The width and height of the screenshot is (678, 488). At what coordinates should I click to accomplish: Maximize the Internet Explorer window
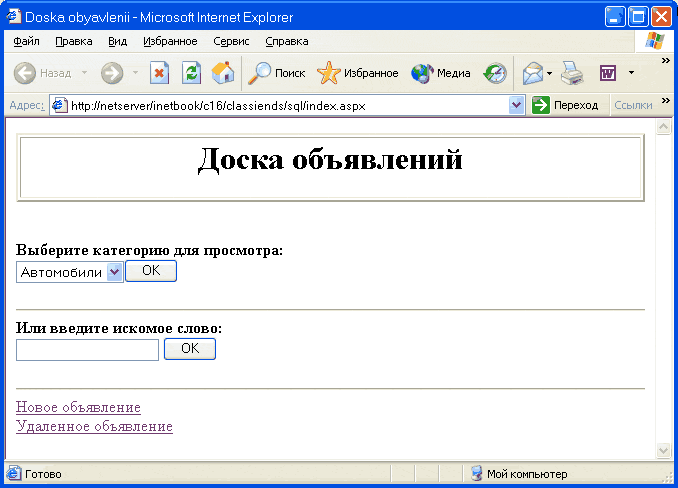(638, 17)
